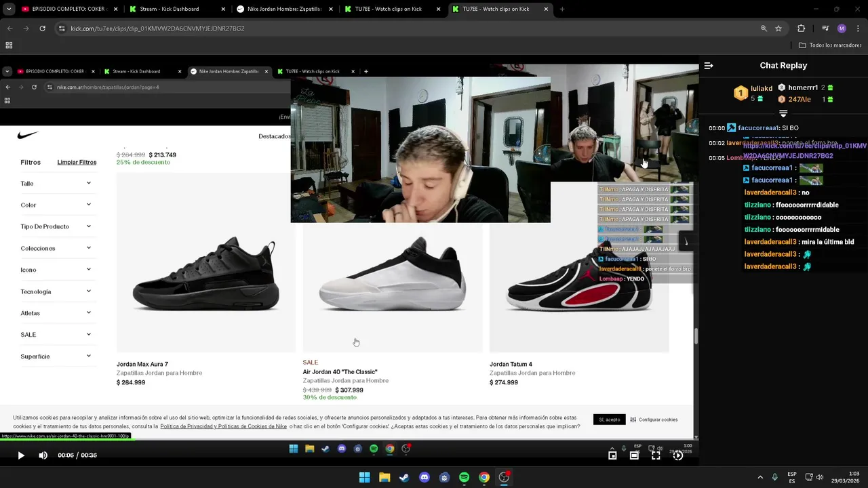Open picture-in-picture mini player
Viewport: 868px width, 488px height.
pyautogui.click(x=612, y=455)
